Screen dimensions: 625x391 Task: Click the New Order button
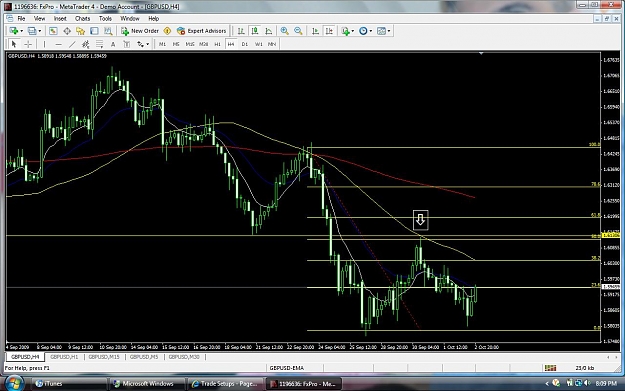click(140, 31)
